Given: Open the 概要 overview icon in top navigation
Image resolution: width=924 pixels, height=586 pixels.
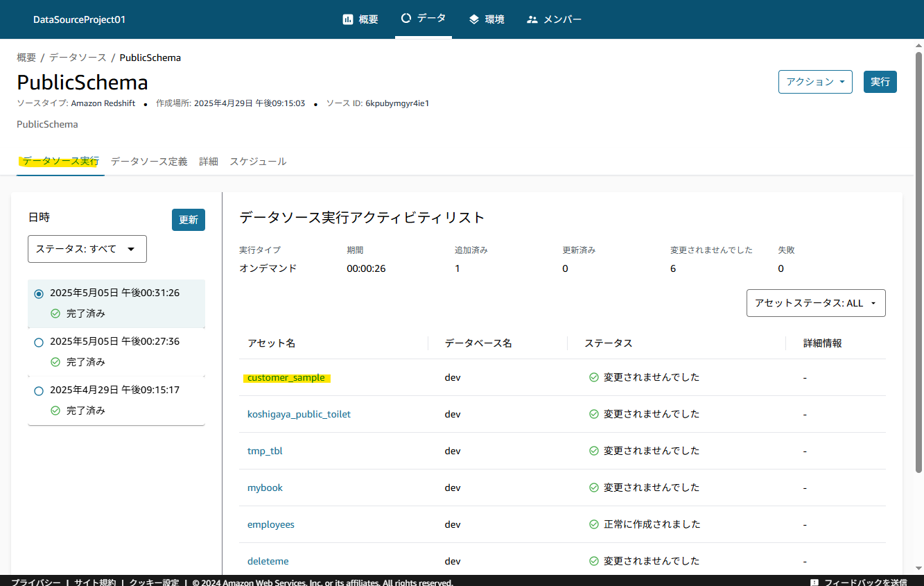Looking at the screenshot, I should 348,19.
